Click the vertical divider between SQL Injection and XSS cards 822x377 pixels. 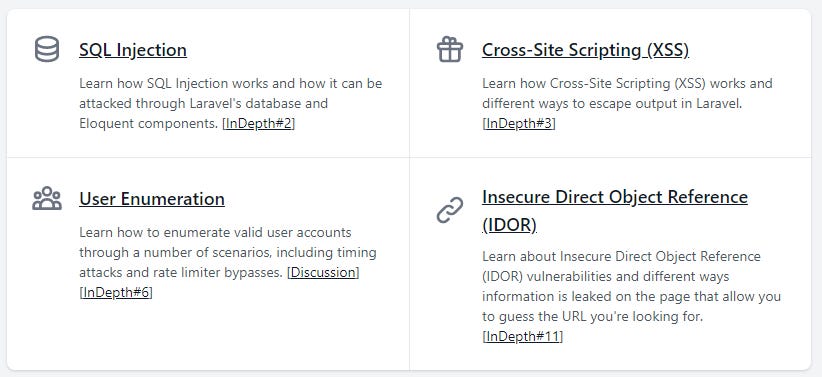(409, 83)
